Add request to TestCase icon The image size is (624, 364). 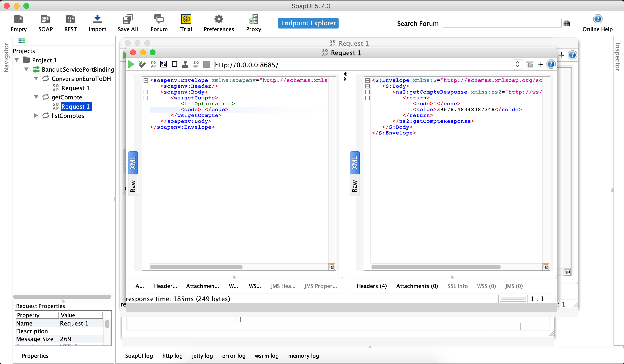coord(142,65)
